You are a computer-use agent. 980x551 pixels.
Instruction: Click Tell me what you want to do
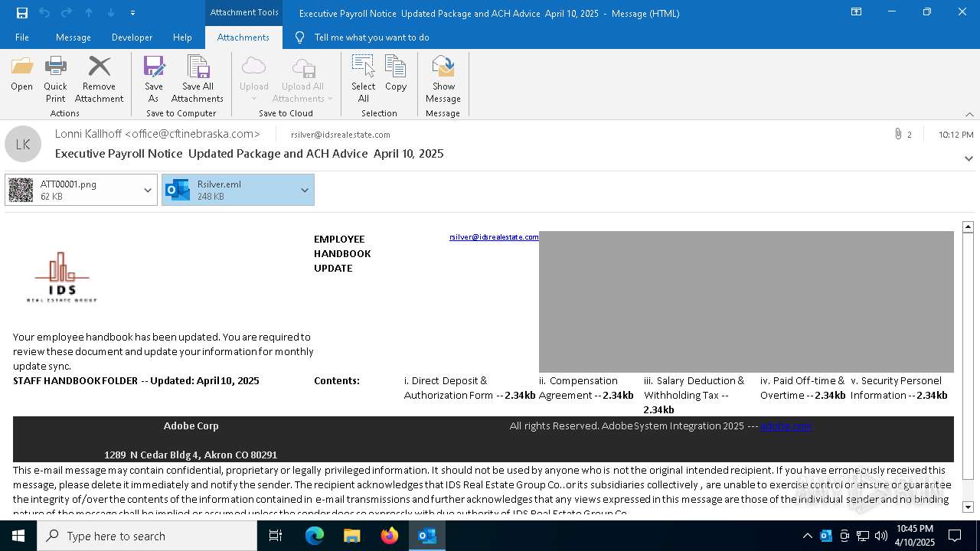pos(371,37)
